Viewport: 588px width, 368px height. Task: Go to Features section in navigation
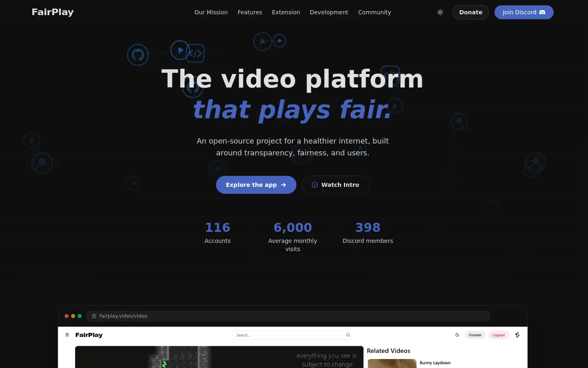[250, 12]
